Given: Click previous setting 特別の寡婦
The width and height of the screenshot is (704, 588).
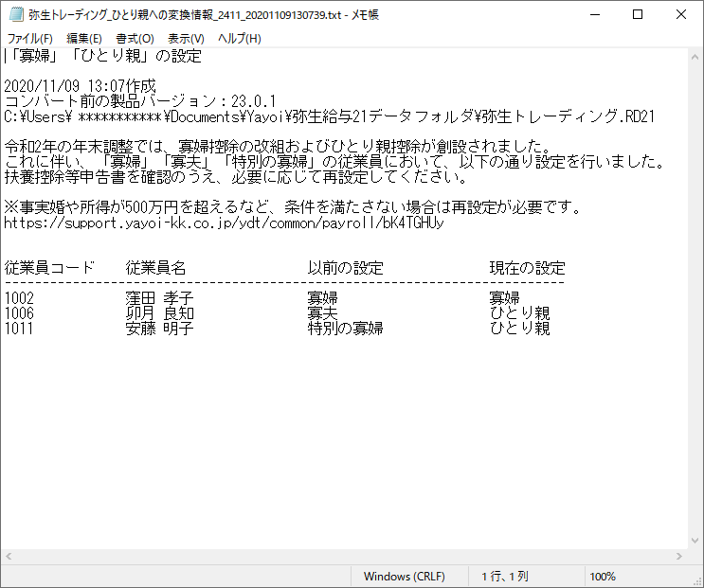Looking at the screenshot, I should coord(345,329).
